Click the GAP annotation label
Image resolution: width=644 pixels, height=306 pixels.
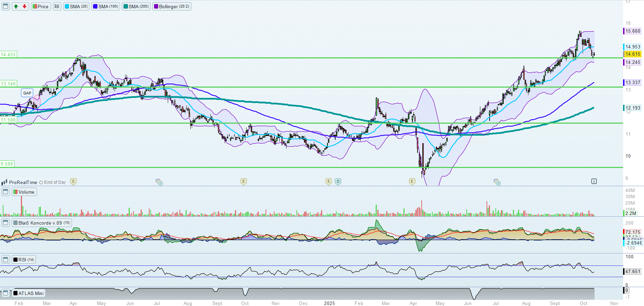27,93
